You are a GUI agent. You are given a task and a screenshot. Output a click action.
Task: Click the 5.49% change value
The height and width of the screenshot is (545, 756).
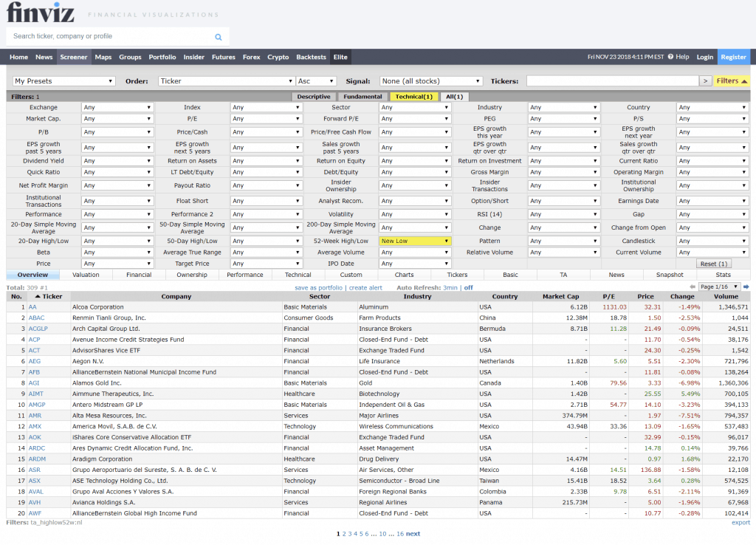[690, 394]
